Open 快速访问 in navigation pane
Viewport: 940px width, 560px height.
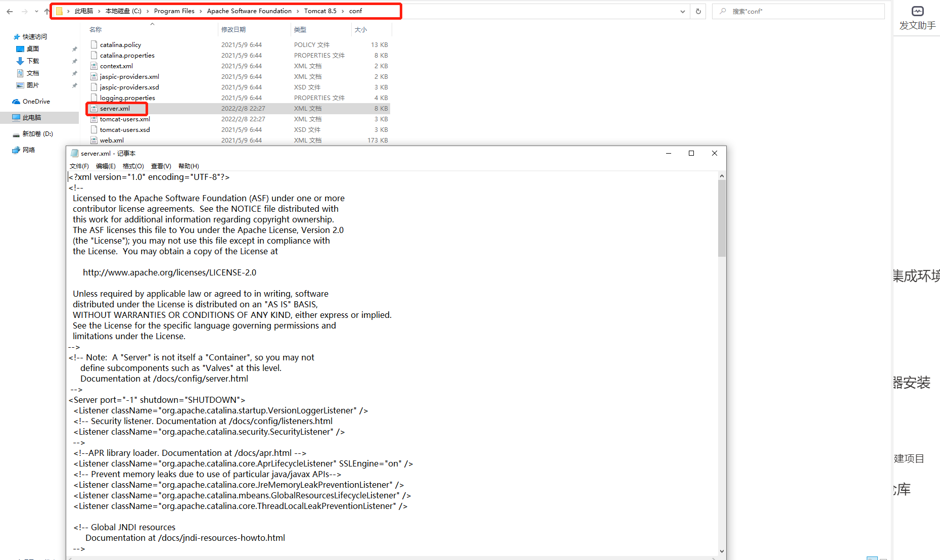click(35, 37)
